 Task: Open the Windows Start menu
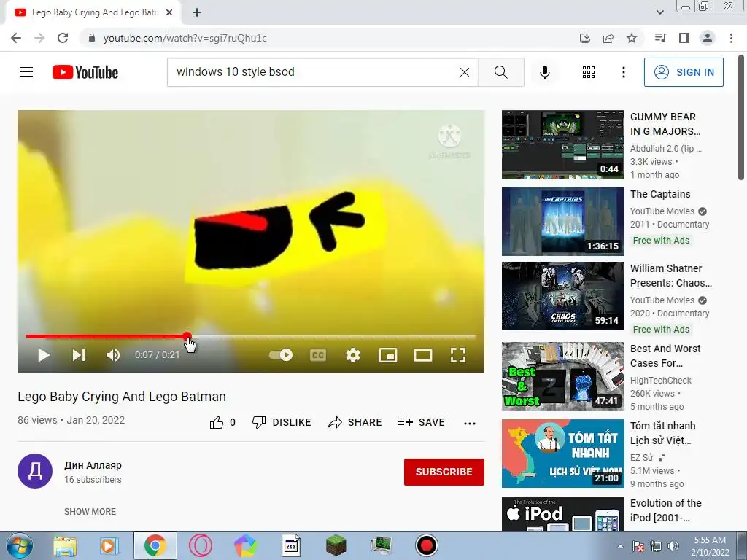point(19,545)
